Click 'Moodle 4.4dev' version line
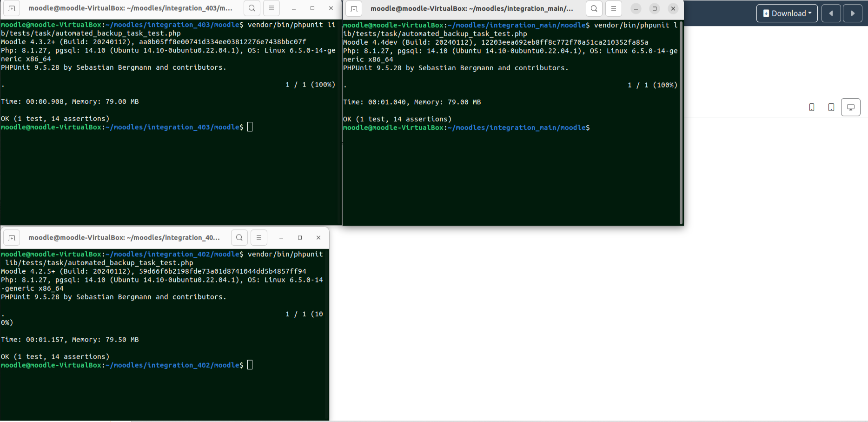The height and width of the screenshot is (422, 868). (x=496, y=42)
